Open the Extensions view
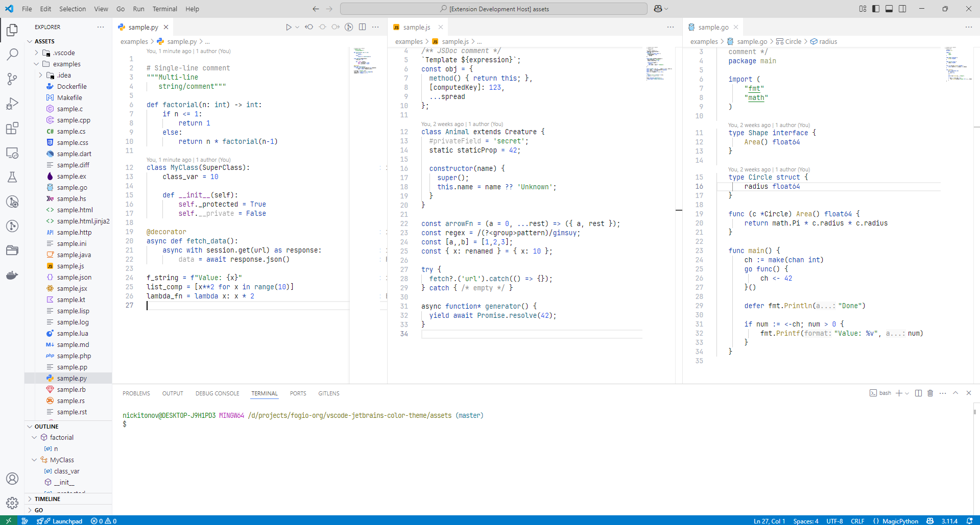Viewport: 980px width, 525px height. click(x=12, y=128)
